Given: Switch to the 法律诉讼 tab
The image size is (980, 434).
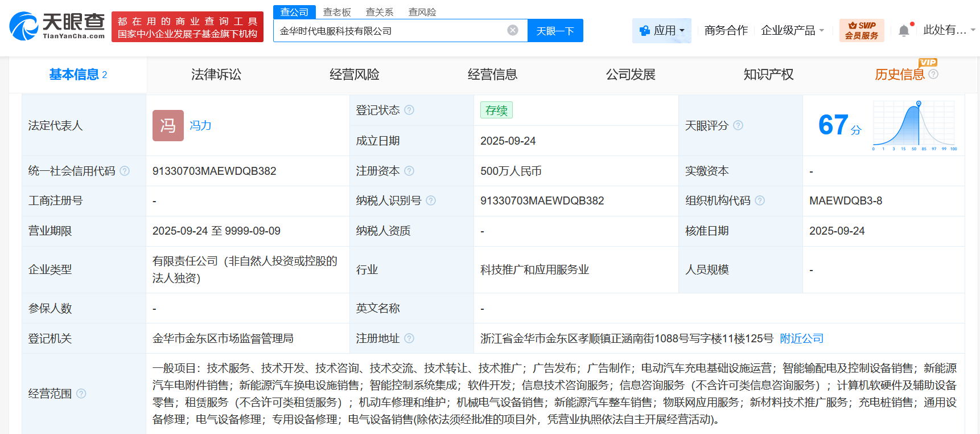Looking at the screenshot, I should point(216,75).
